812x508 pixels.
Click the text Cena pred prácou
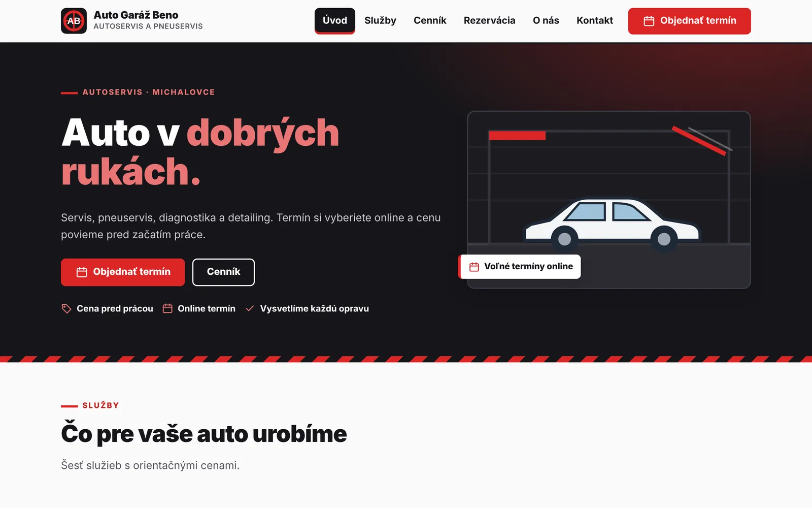(115, 309)
